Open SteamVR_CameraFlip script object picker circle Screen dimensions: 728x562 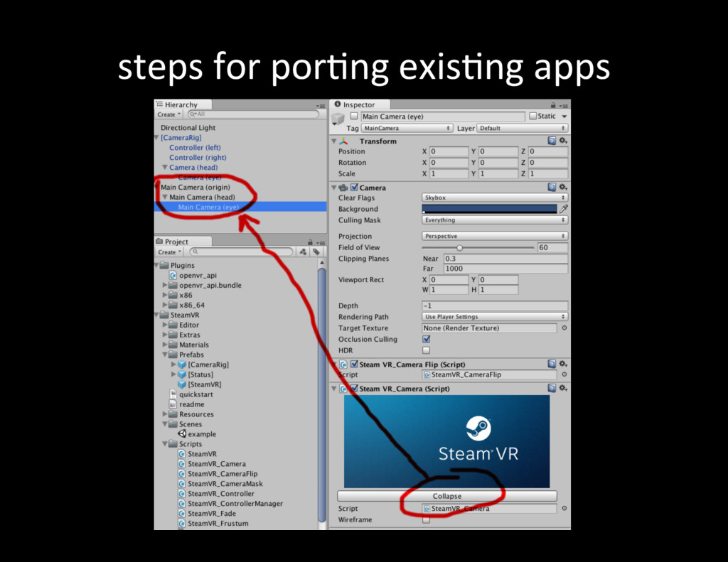(x=564, y=374)
